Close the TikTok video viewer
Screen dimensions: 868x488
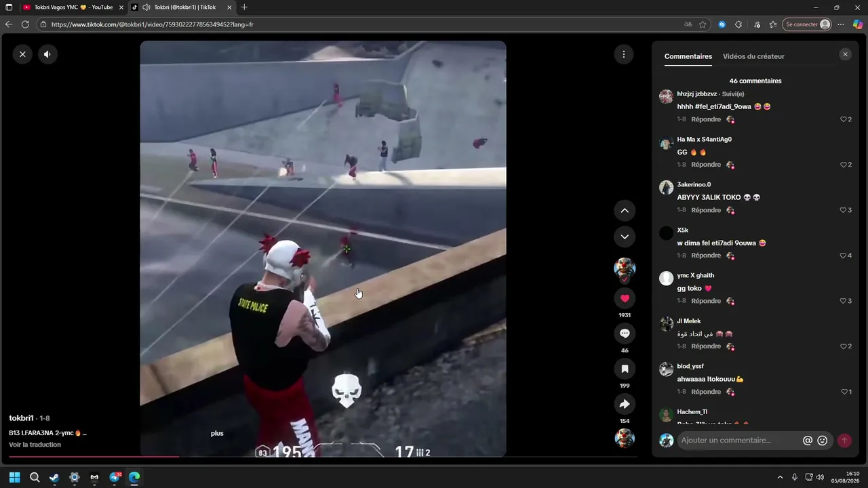pyautogui.click(x=22, y=54)
